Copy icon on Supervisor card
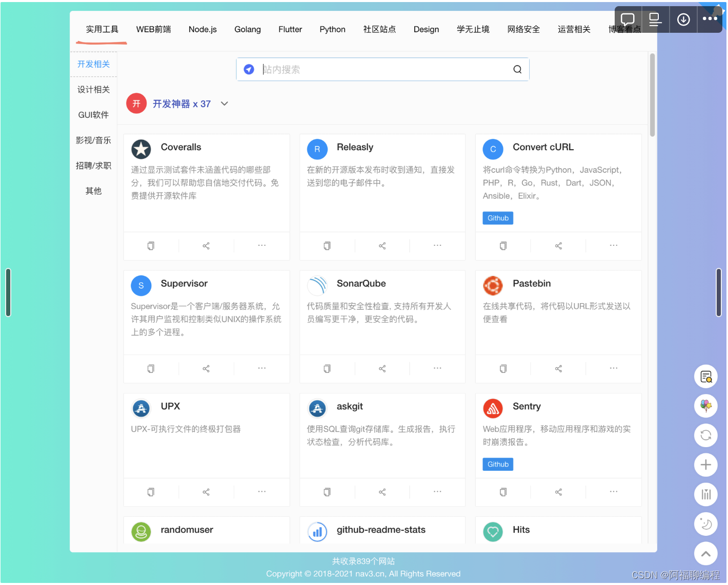The image size is (728, 585). pyautogui.click(x=151, y=369)
